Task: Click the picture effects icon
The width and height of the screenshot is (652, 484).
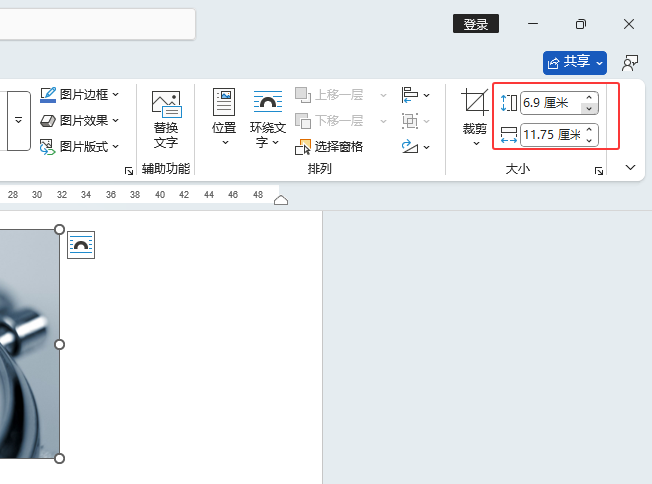Action: point(48,121)
